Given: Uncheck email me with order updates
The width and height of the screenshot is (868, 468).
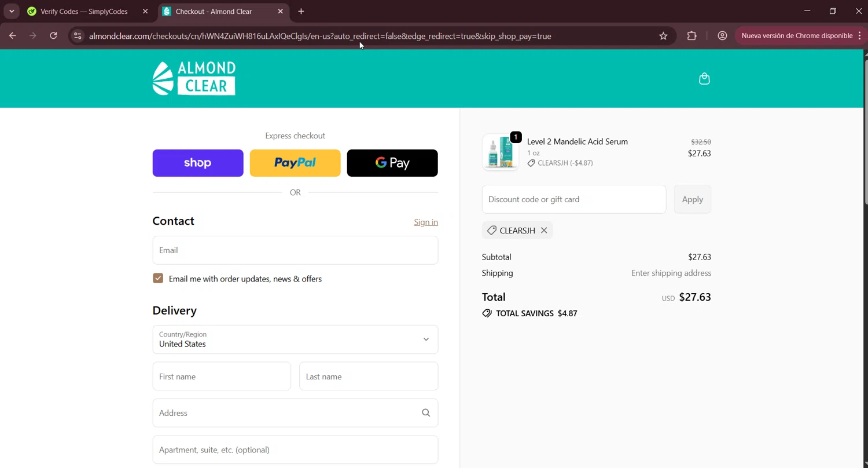Looking at the screenshot, I should (x=158, y=279).
